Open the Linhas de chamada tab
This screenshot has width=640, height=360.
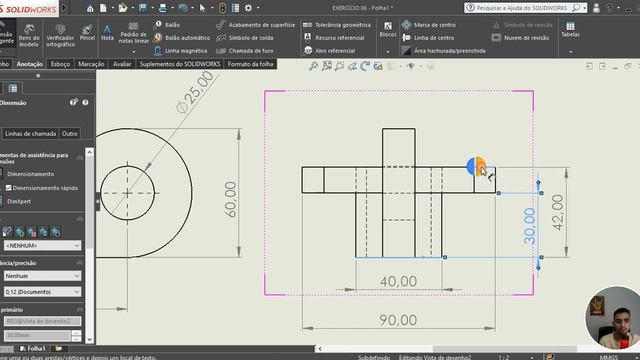pos(31,133)
